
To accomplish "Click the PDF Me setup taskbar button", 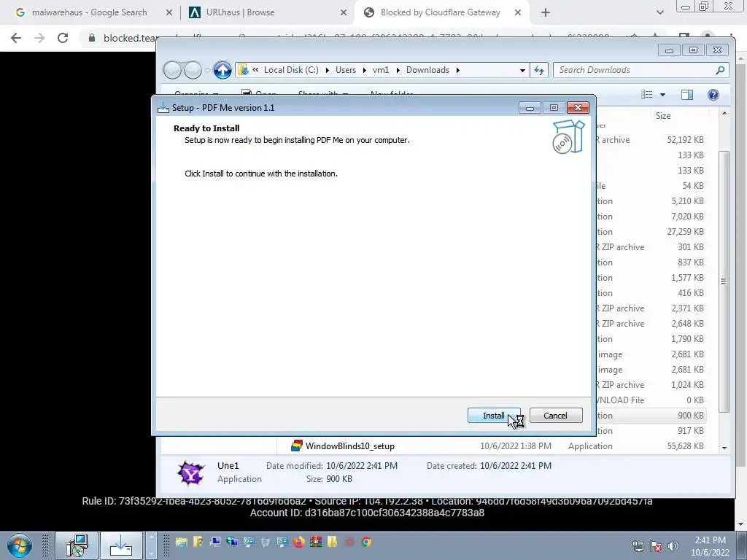I will coord(121,545).
